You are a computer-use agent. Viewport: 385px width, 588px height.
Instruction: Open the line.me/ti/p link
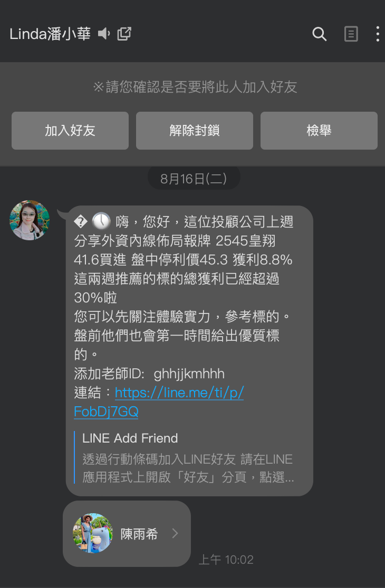[179, 393]
